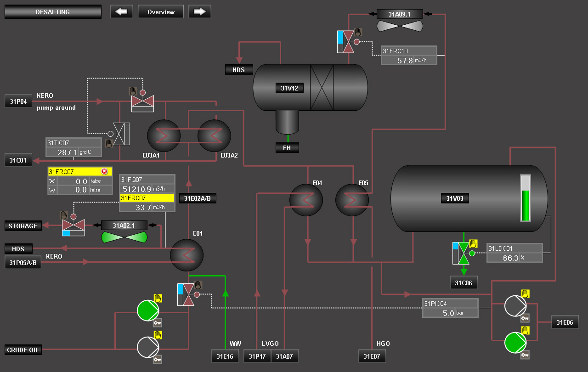Screen dimensions: 588x372
Task: Click the 31V03 level bar indicator
Action: click(525, 198)
